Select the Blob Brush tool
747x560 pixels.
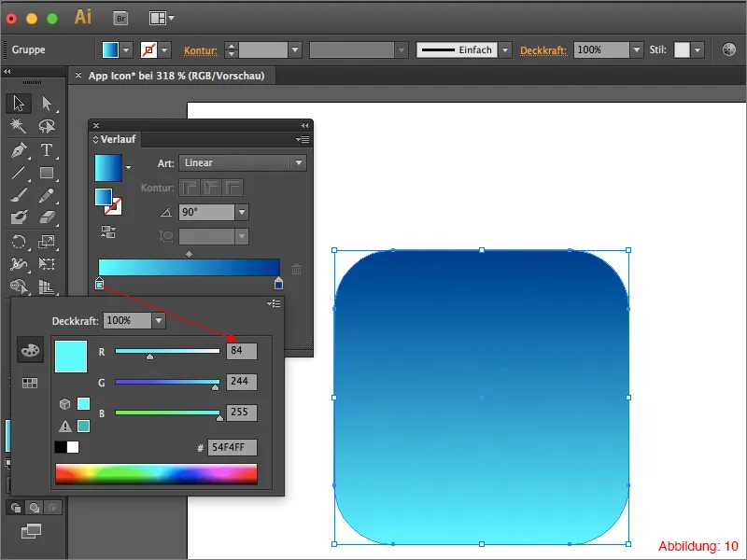tap(19, 217)
